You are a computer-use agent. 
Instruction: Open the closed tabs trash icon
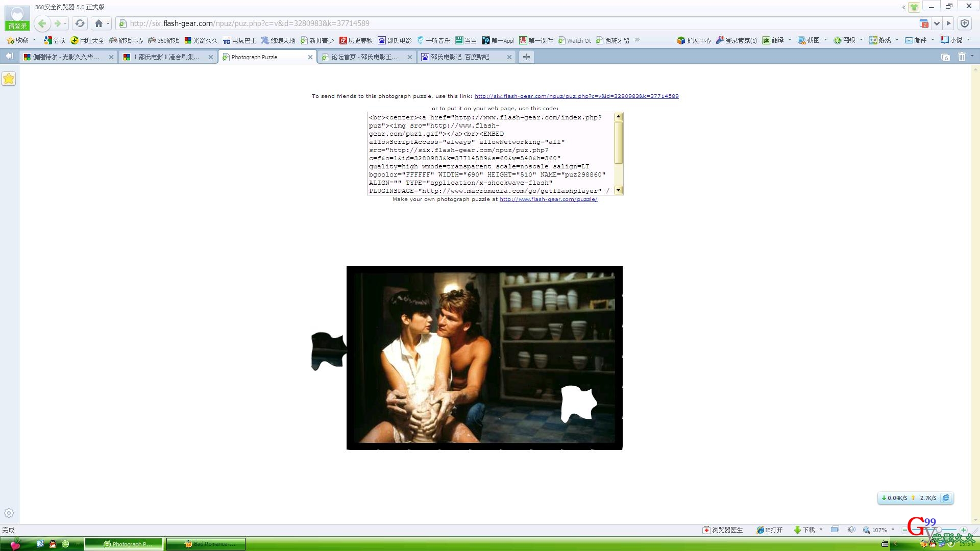(x=962, y=57)
